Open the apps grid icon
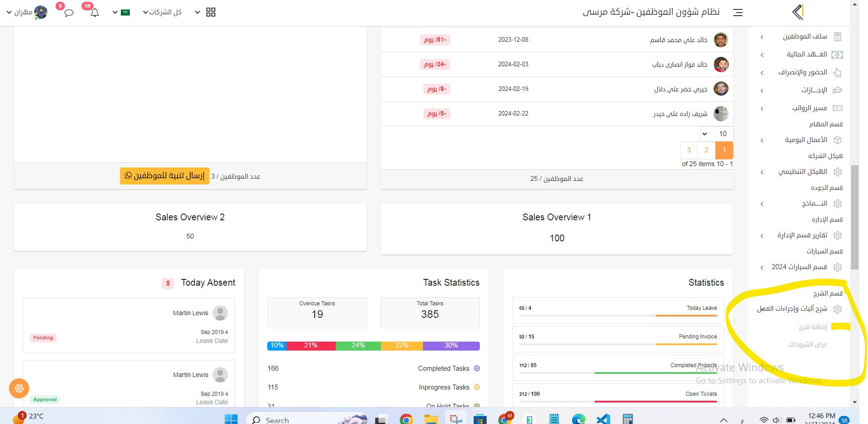 [210, 12]
